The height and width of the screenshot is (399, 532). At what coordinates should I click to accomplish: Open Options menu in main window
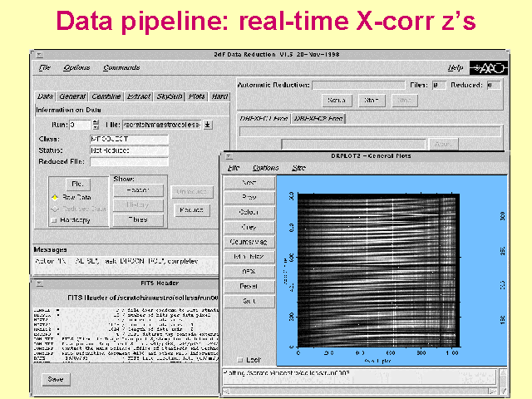[76, 67]
